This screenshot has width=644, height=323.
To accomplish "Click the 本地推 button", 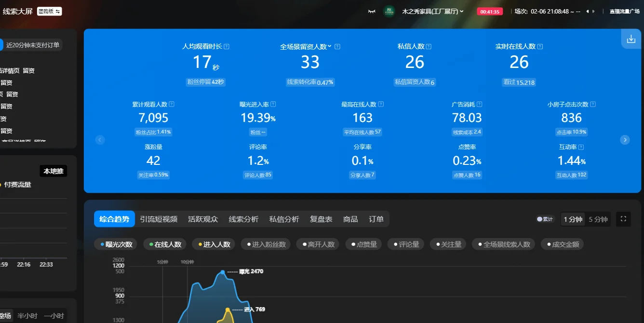I will pos(53,171).
